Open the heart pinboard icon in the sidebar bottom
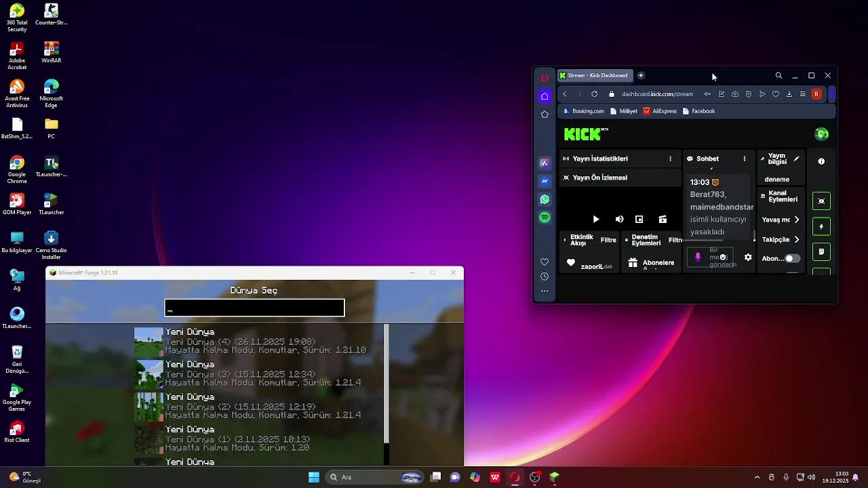 click(545, 262)
